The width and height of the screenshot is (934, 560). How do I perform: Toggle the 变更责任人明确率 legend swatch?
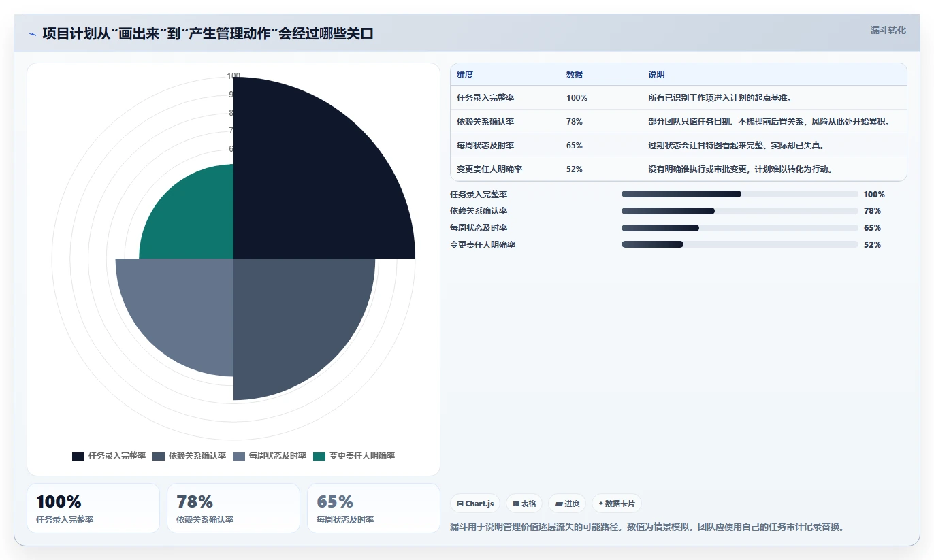click(x=319, y=456)
